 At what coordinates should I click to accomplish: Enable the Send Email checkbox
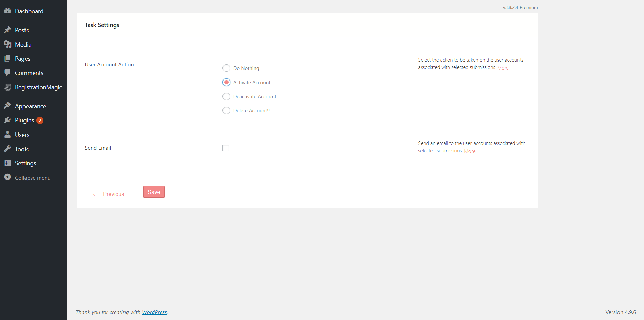point(226,148)
